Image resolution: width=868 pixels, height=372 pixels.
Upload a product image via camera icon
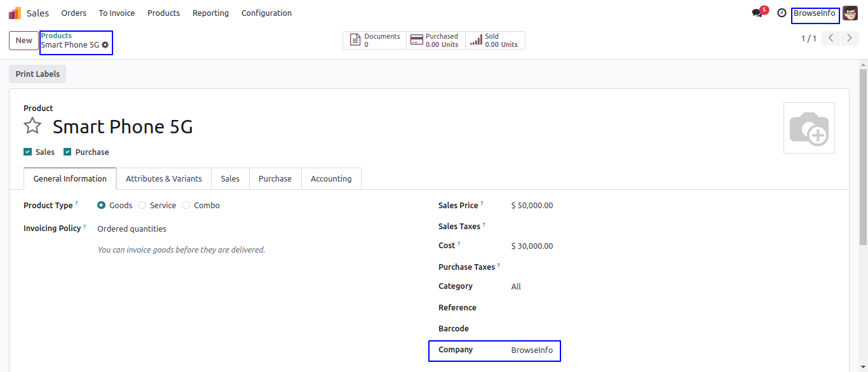808,128
